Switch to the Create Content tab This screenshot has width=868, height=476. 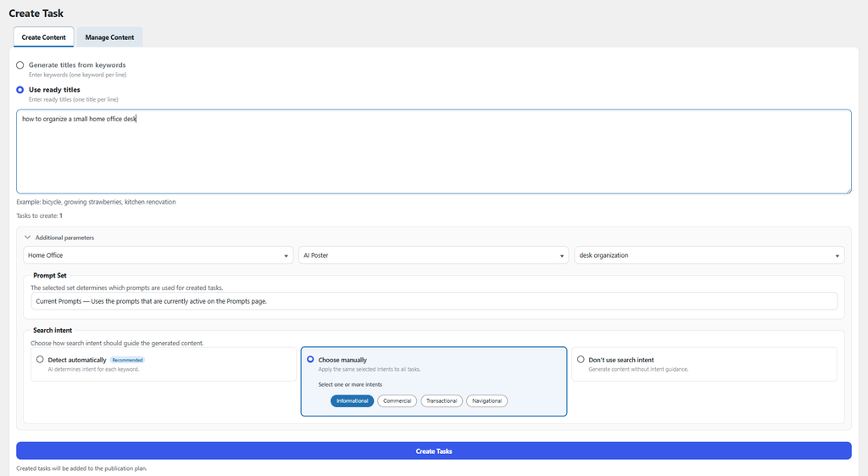pos(44,37)
